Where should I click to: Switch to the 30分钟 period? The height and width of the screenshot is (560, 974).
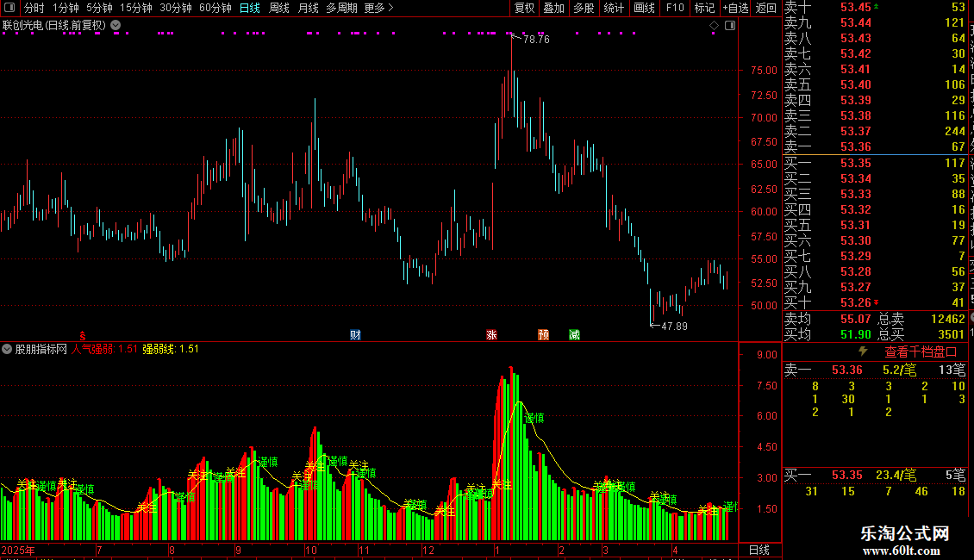coord(176,8)
